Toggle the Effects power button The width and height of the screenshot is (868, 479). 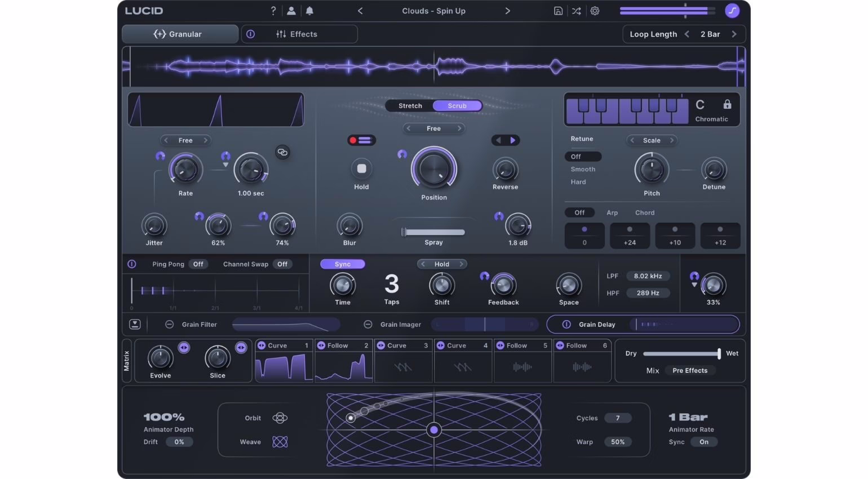pyautogui.click(x=250, y=34)
